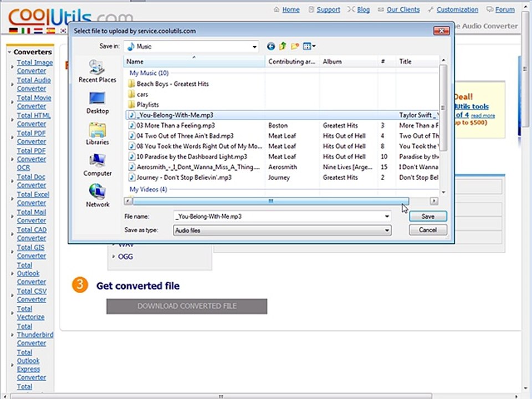This screenshot has height=399, width=532.
Task: Click the Back arrow icon in dialog toolbar
Action: (270, 46)
